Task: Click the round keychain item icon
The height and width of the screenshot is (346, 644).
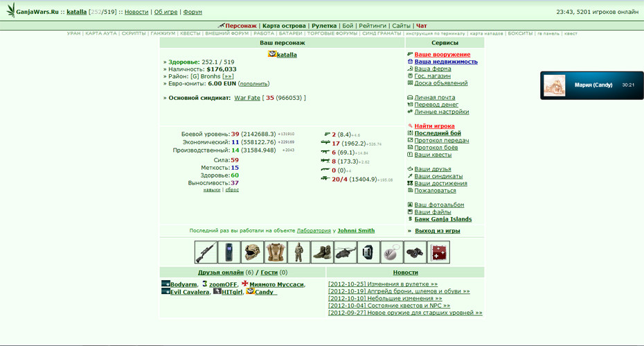Action: click(x=392, y=252)
